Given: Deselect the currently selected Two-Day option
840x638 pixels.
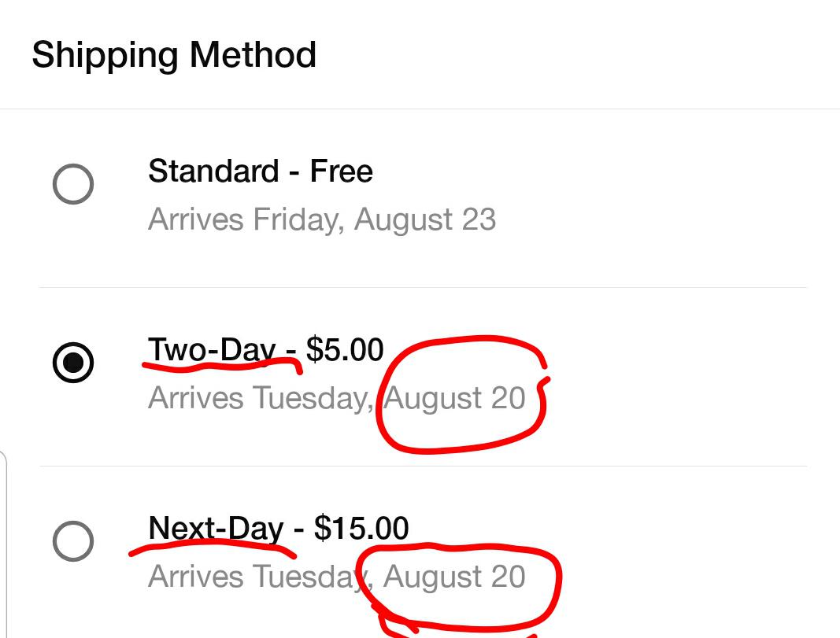Looking at the screenshot, I should [x=73, y=363].
